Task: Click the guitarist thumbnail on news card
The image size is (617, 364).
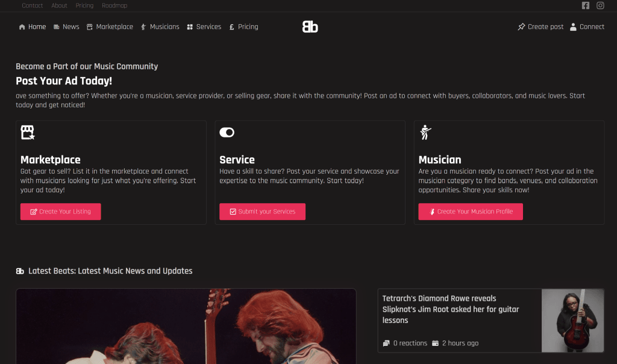Action: click(572, 320)
